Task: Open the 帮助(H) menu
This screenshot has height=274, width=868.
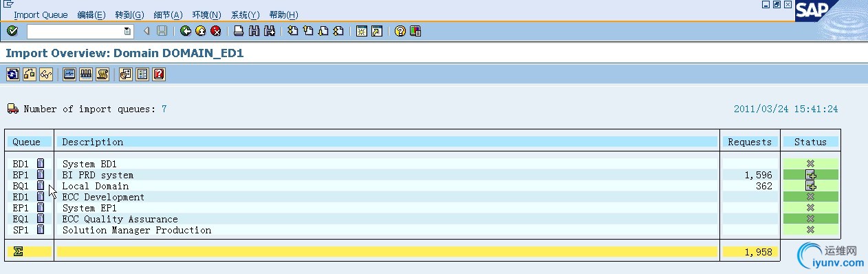Action: click(283, 14)
